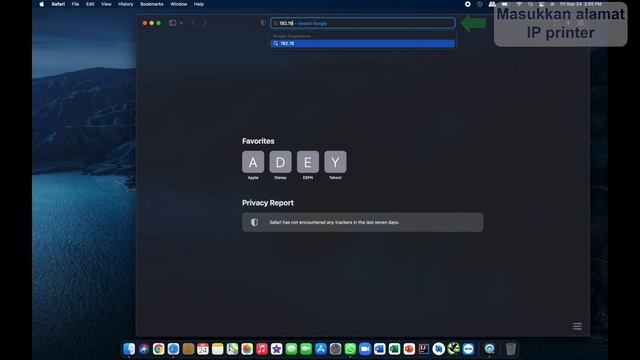This screenshot has height=360, width=640.
Task: Open the Disney favorite tile
Action: (280, 162)
